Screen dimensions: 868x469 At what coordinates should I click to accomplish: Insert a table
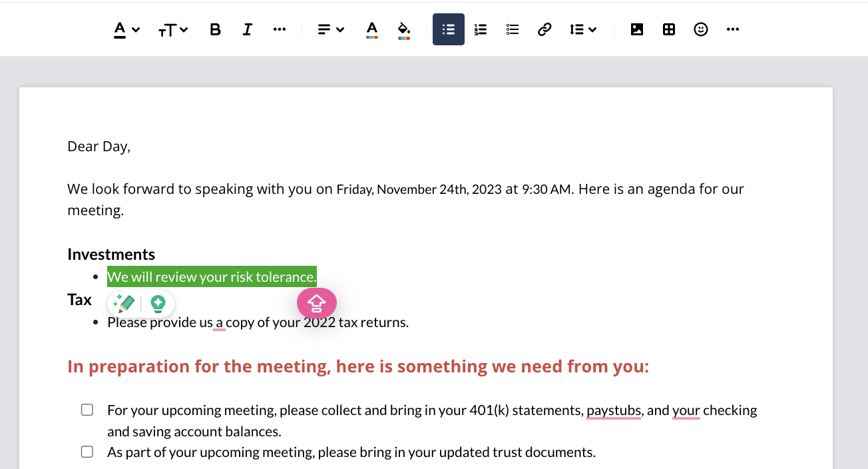pos(669,29)
